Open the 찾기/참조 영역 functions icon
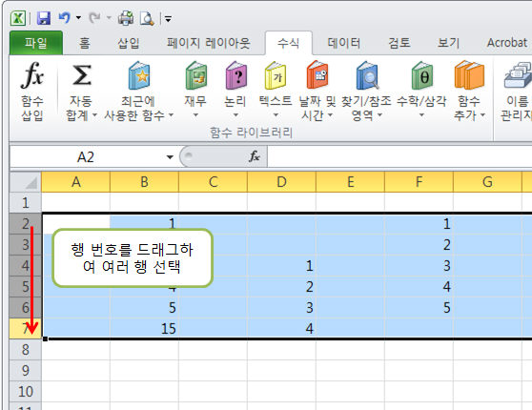The height and width of the screenshot is (410, 532). pos(367,75)
